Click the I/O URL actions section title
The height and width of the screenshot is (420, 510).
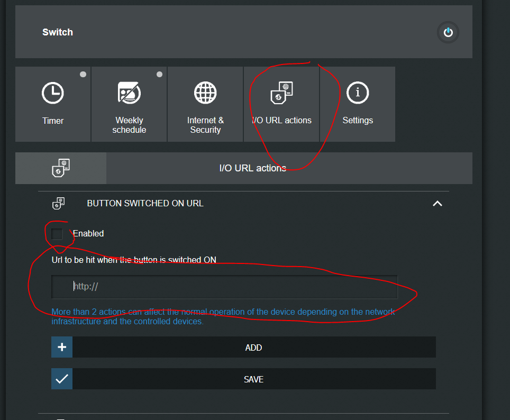(x=253, y=168)
